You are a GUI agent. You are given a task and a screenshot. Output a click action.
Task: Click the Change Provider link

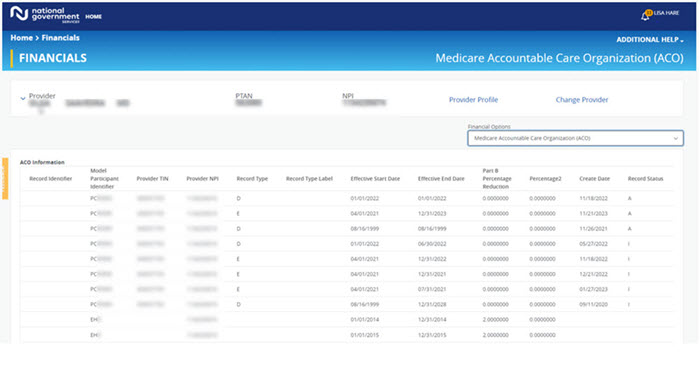582,100
